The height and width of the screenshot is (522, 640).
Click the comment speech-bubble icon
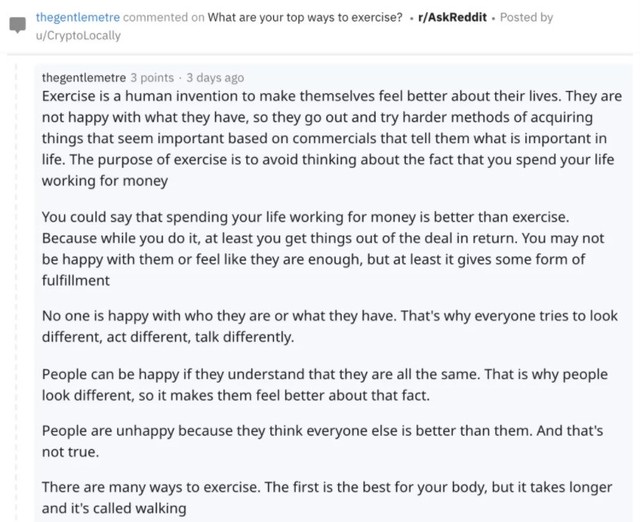click(x=17, y=24)
